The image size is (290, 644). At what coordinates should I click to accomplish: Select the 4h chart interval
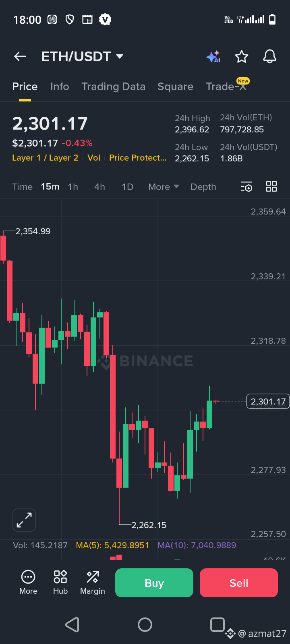tap(99, 187)
